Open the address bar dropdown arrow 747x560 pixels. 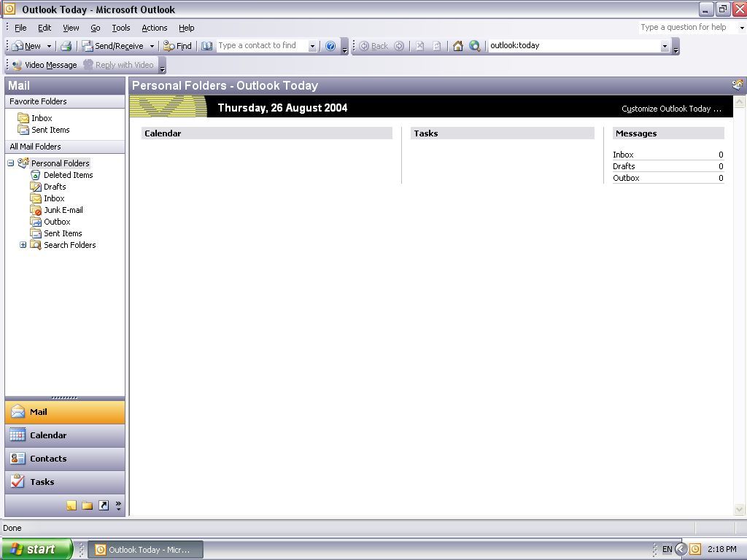665,46
